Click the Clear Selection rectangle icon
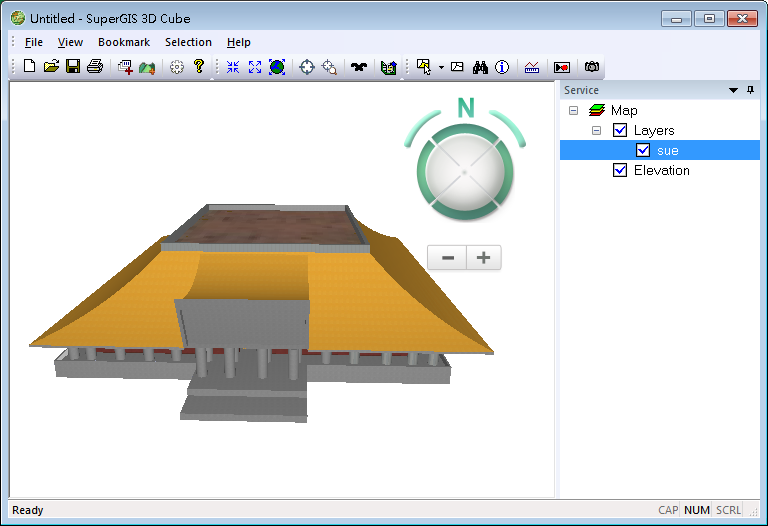The height and width of the screenshot is (526, 768). point(457,67)
